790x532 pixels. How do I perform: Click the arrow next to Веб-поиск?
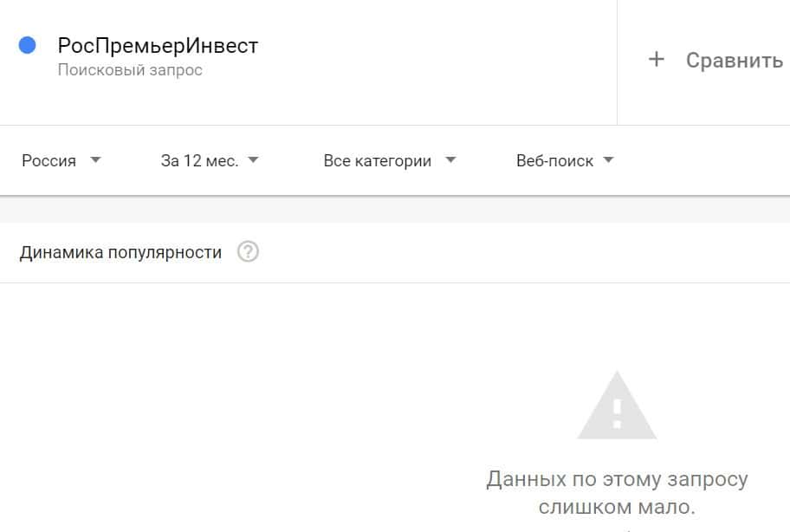608,160
